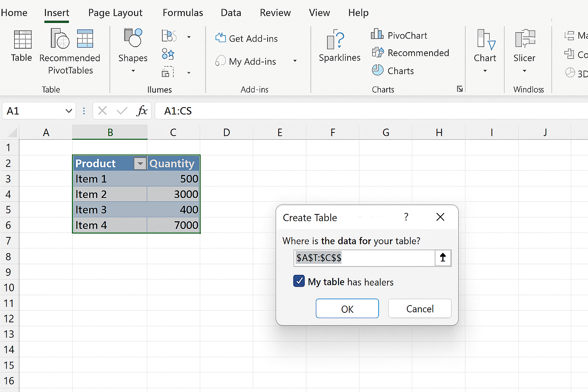Expand the text dropdown arrow beside Shapes
The width and height of the screenshot is (588, 392).
point(189,37)
